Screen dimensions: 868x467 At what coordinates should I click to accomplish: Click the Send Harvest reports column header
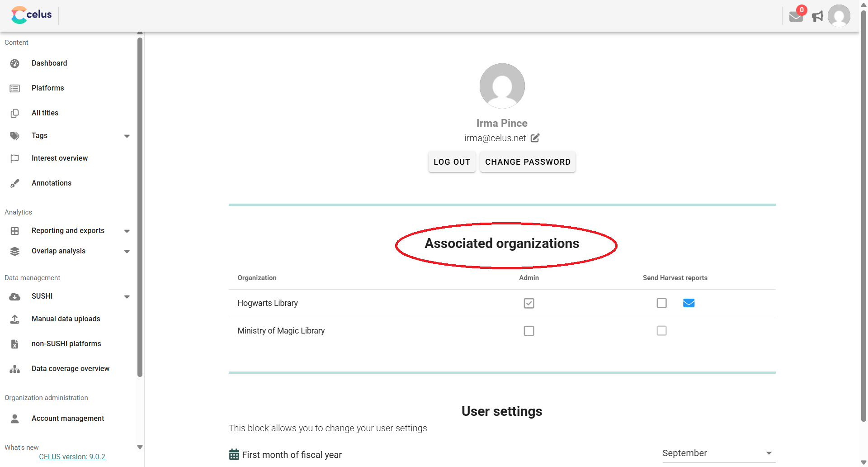[675, 278]
